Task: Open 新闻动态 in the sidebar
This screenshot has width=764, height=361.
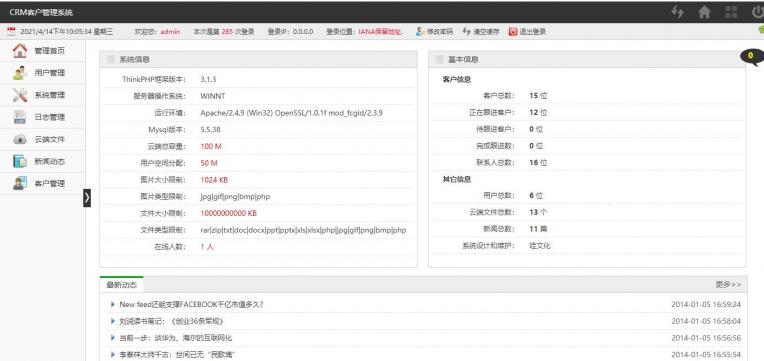Action: [x=42, y=161]
